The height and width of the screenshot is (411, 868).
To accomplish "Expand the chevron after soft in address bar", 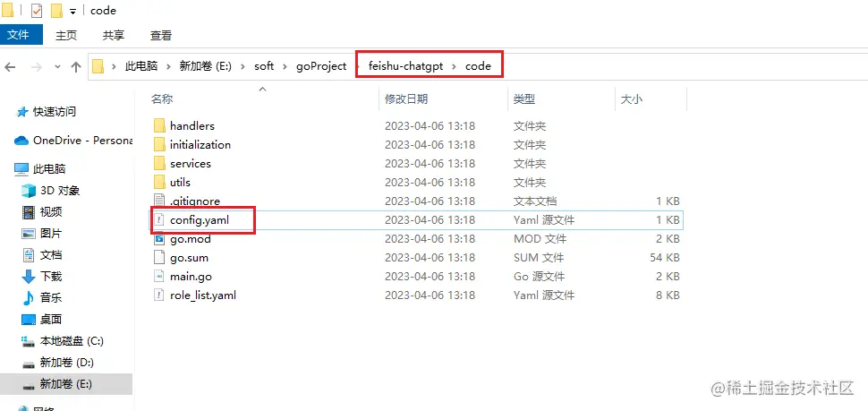I will pyautogui.click(x=285, y=66).
